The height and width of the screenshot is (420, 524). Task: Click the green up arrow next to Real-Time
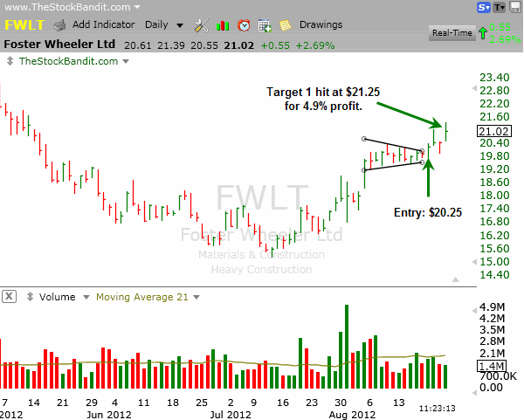point(483,33)
